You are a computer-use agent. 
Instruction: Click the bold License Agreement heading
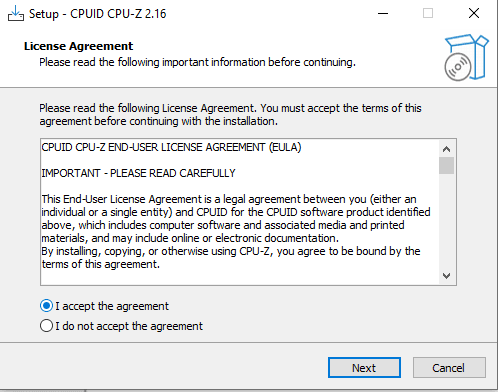pyautogui.click(x=78, y=46)
